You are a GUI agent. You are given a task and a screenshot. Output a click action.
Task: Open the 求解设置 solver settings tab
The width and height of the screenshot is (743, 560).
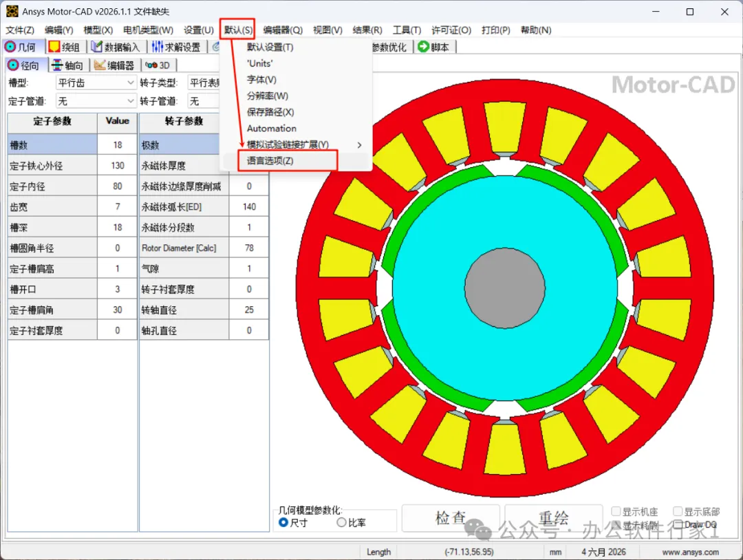[177, 47]
